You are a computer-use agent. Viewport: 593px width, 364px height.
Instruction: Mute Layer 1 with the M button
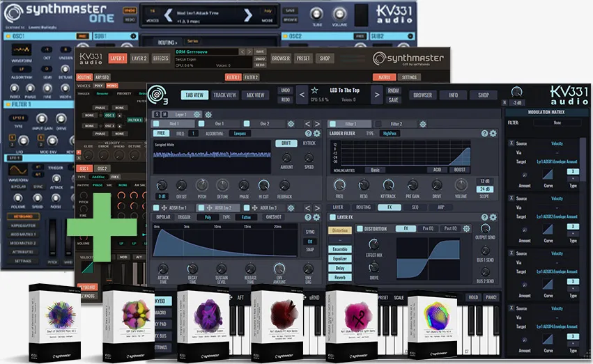coord(164,114)
